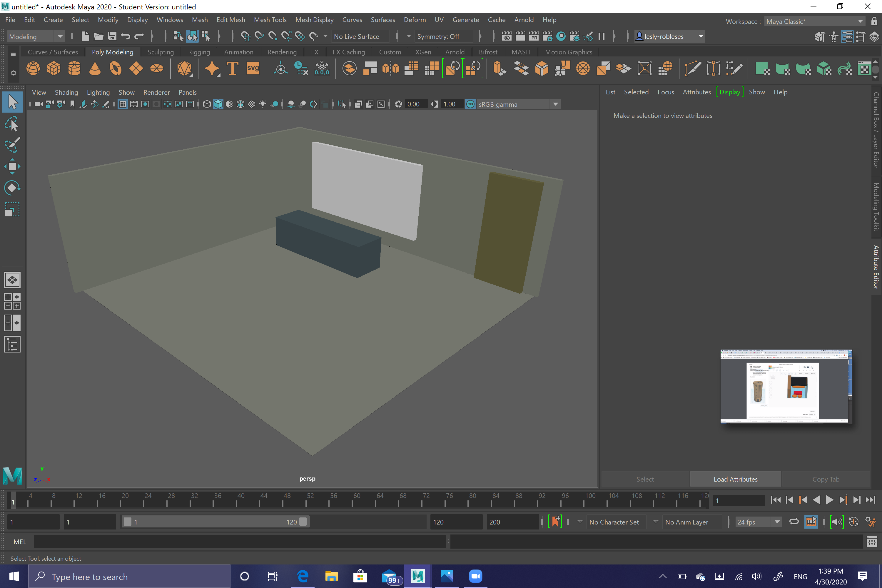The width and height of the screenshot is (882, 588).
Task: Activate the Rotate tool in the toolbox
Action: [x=12, y=188]
